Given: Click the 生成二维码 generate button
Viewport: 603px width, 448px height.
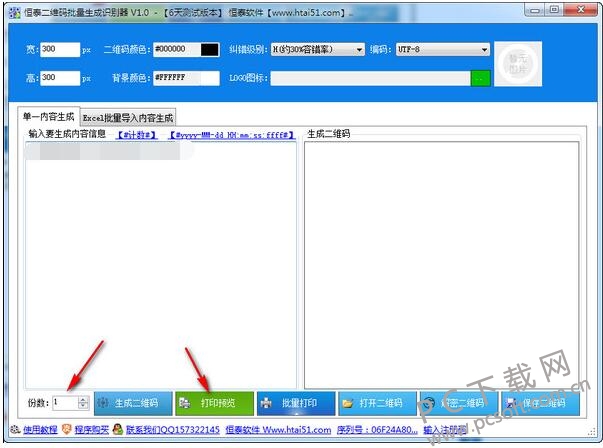Looking at the screenshot, I should [133, 403].
